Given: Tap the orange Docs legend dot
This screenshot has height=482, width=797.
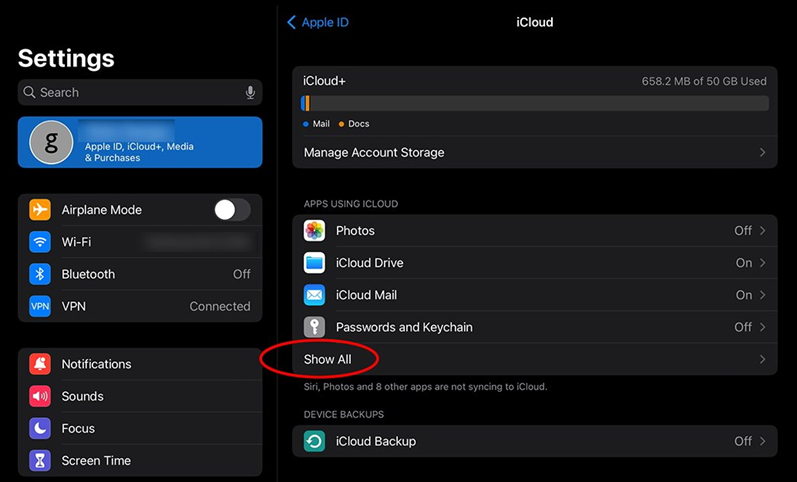Looking at the screenshot, I should (341, 124).
